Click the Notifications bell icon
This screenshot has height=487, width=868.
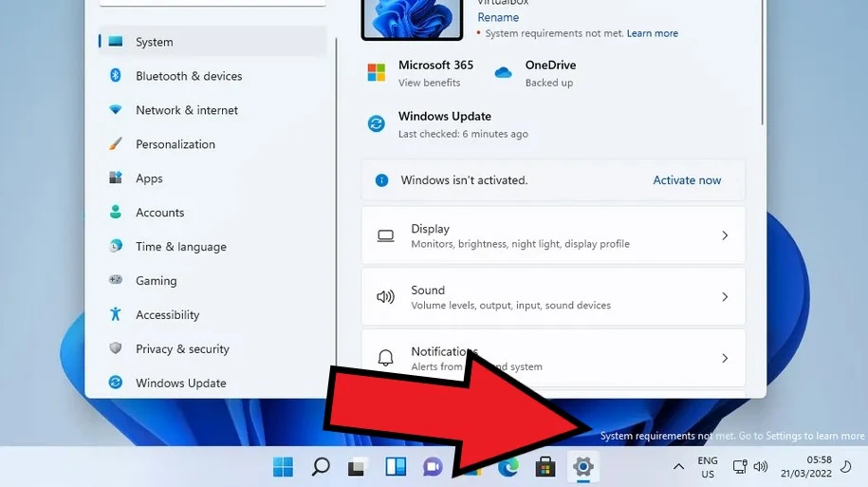[386, 358]
